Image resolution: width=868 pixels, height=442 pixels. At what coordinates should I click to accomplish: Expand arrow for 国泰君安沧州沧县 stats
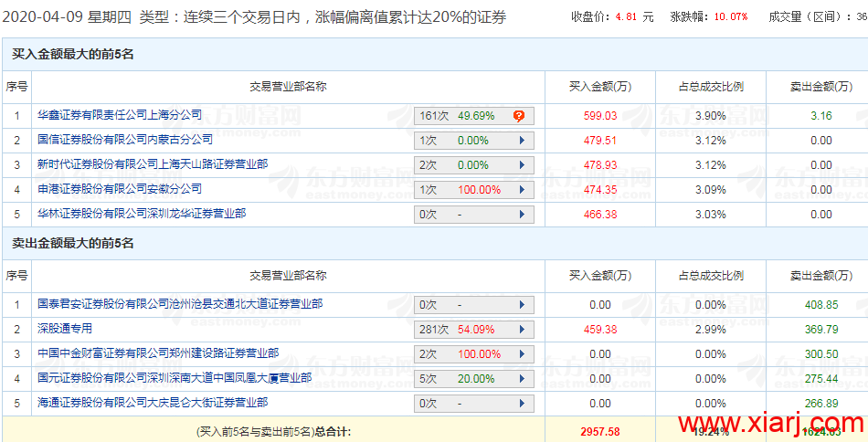point(522,305)
